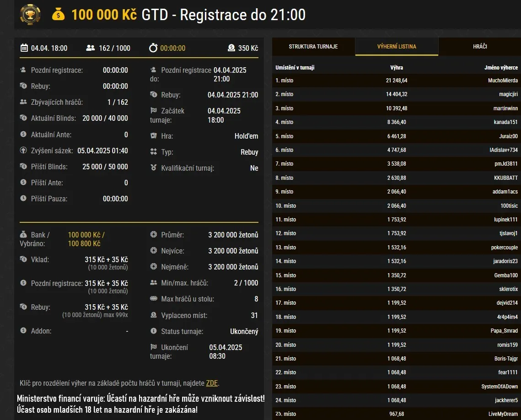The height and width of the screenshot is (420, 521).
Task: Click the info icon next to Status turnaje
Action: (154, 331)
